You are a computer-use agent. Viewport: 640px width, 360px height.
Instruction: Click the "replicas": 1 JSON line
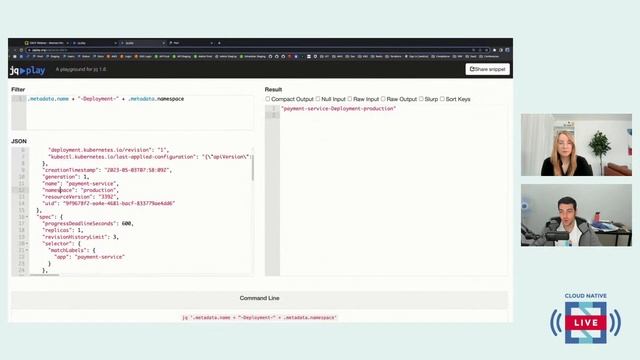[62, 230]
